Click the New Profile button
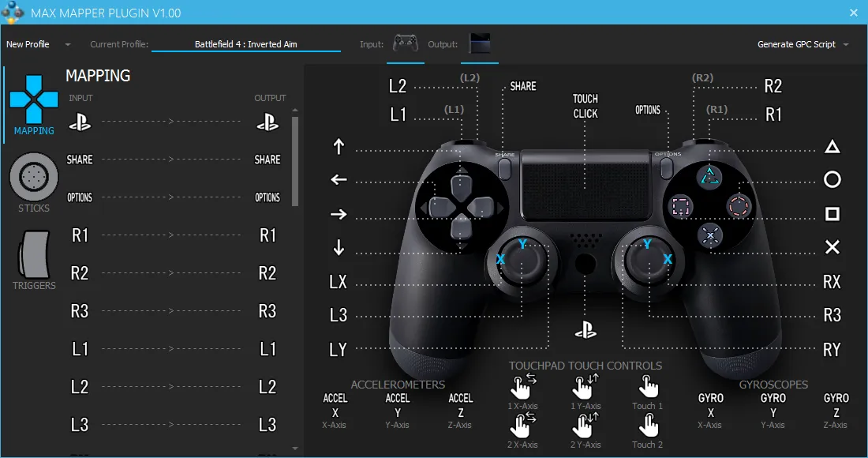Viewport: 868px width, 458px height. 28,44
